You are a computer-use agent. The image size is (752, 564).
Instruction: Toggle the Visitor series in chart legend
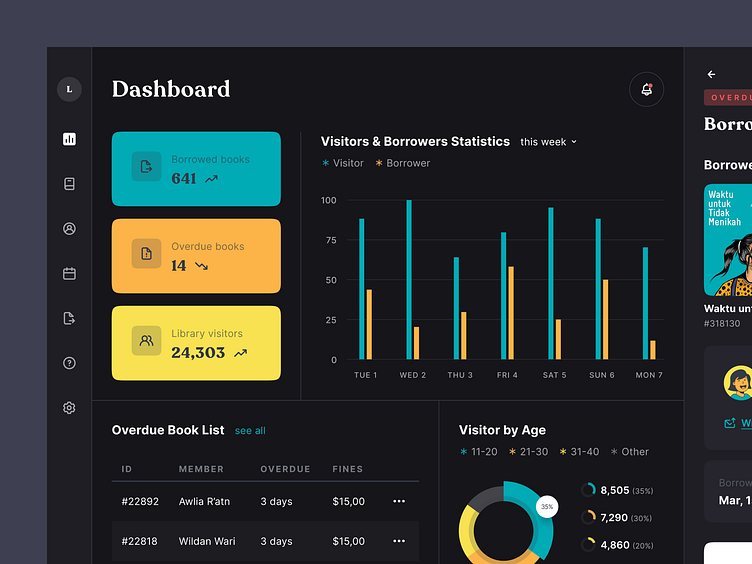click(343, 163)
